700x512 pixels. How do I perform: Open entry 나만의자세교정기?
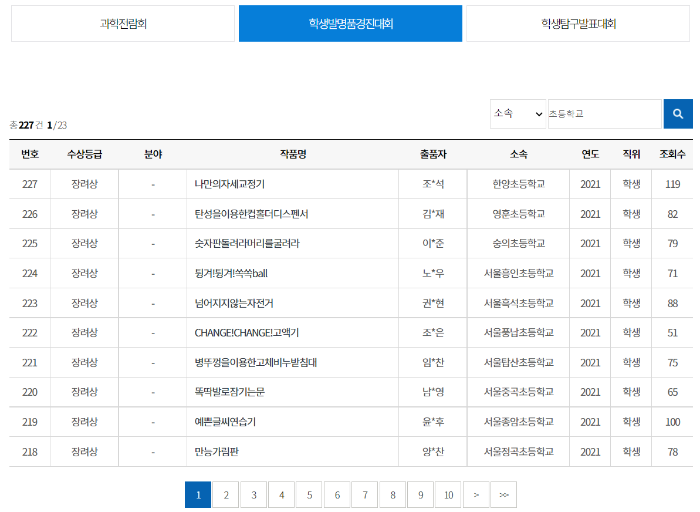(x=229, y=184)
